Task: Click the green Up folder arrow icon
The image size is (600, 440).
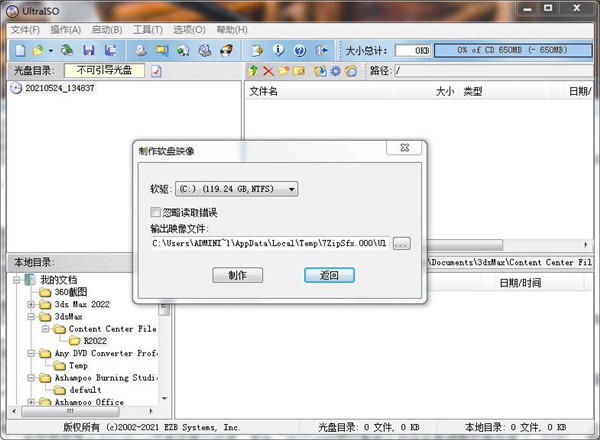Action: click(253, 71)
